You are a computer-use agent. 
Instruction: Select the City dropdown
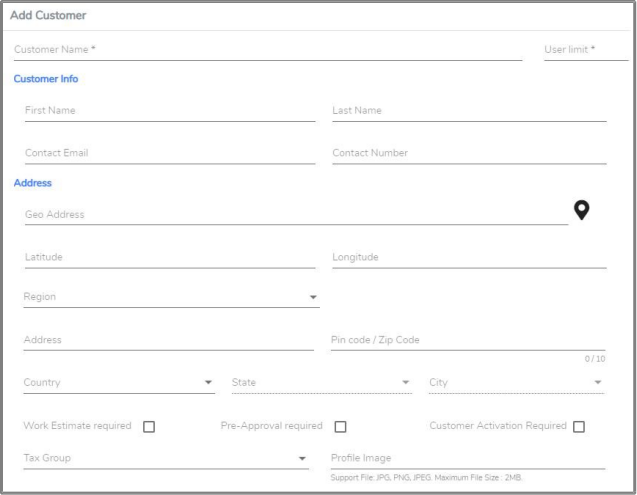point(516,383)
